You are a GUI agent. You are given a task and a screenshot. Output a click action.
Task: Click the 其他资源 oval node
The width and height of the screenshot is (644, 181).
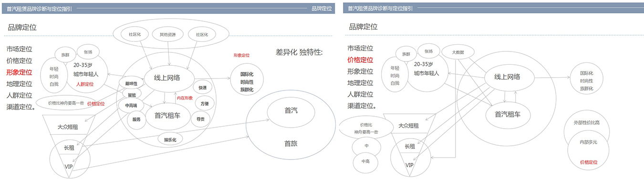(167, 34)
